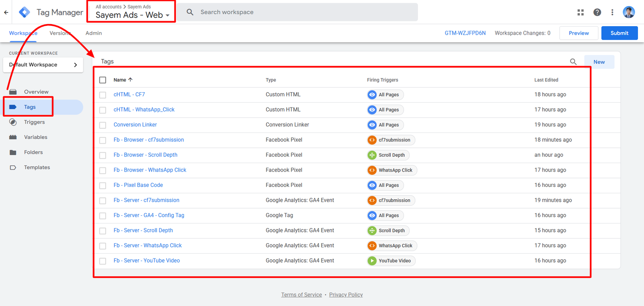Click the back arrow icon beside Tag Manager
Viewport: 644px width, 306px height.
tap(6, 12)
